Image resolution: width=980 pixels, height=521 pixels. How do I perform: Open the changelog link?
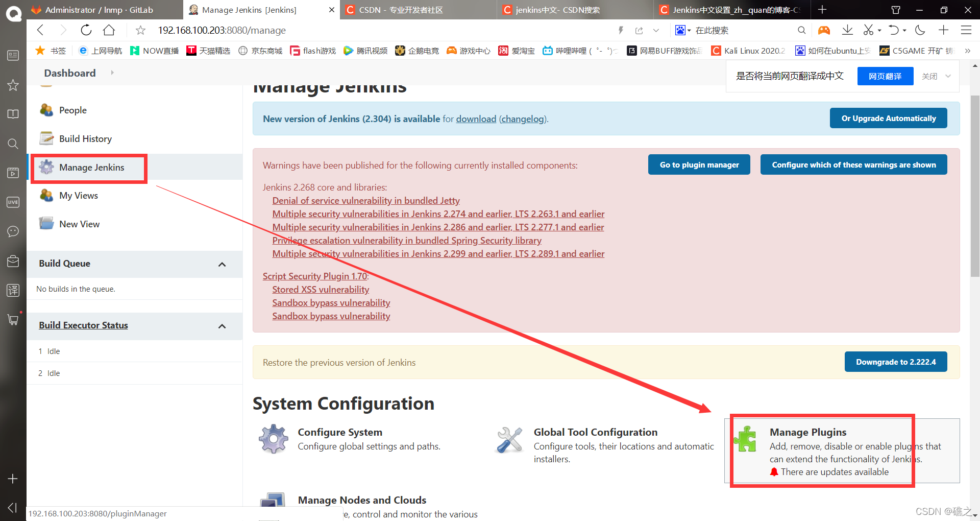click(522, 119)
